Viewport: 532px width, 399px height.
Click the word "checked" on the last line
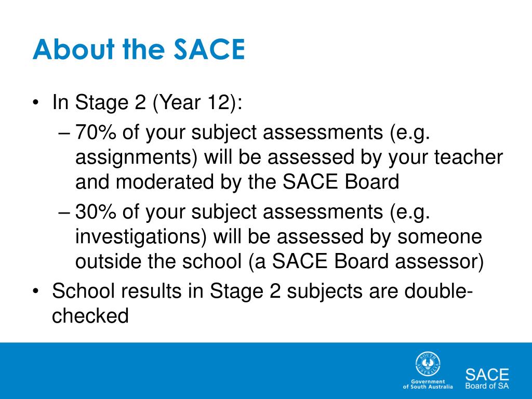(90, 315)
